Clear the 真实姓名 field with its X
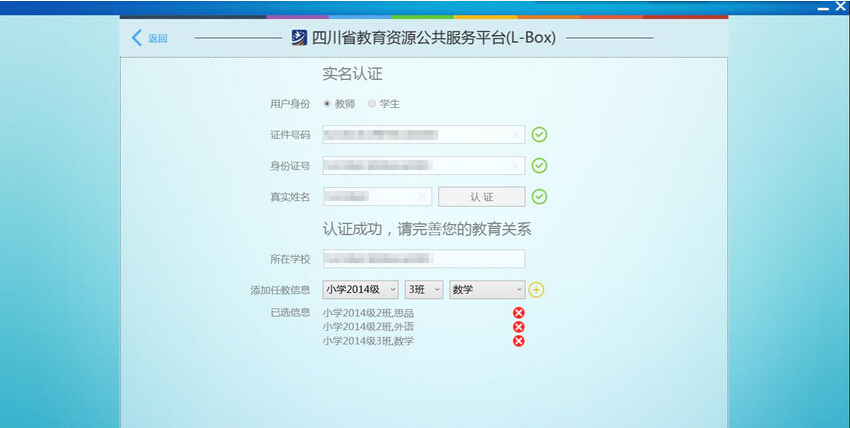 pyautogui.click(x=422, y=197)
